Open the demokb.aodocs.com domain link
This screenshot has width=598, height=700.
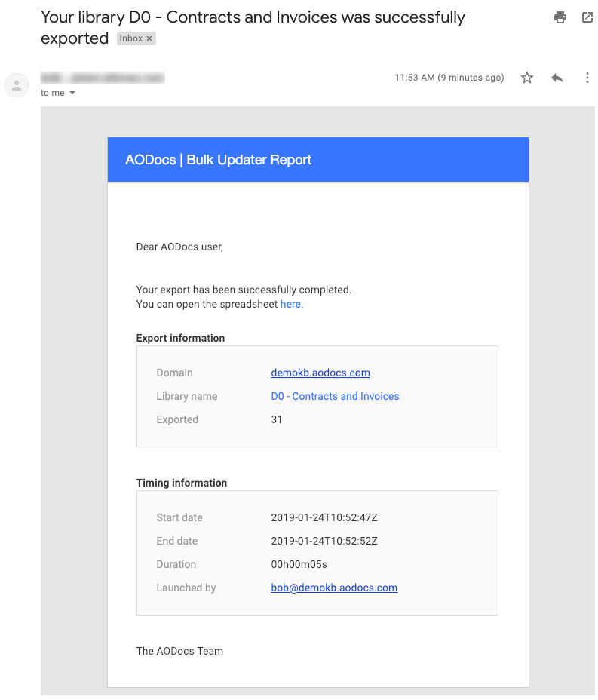click(x=320, y=373)
